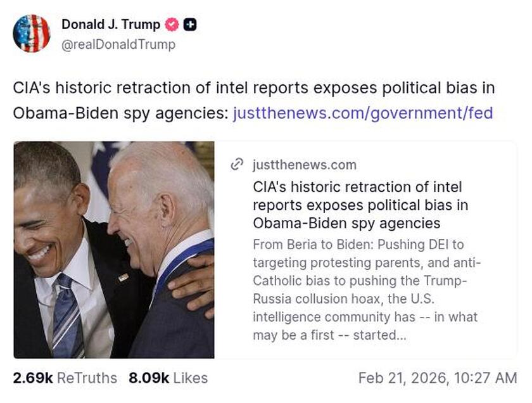Click the chain link icon on the preview card
Screen dimensions: 532x403
(236, 164)
